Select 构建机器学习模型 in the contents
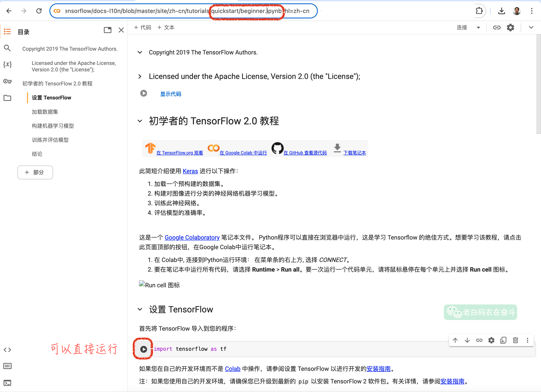The image size is (541, 392). click(53, 126)
